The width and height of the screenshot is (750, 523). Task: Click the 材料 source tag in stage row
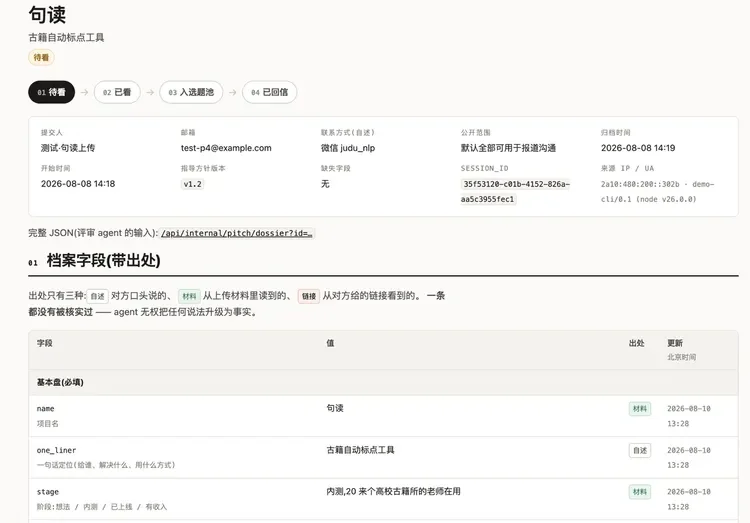(x=640, y=492)
